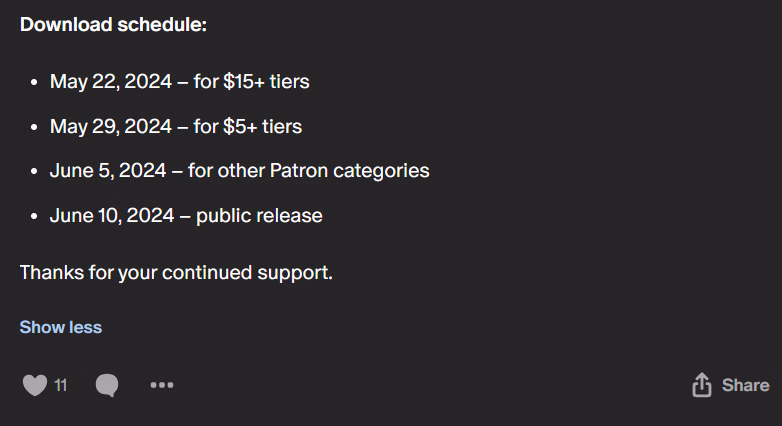Like the post with the heart icon
Viewport: 782px width, 426px height.
click(35, 385)
